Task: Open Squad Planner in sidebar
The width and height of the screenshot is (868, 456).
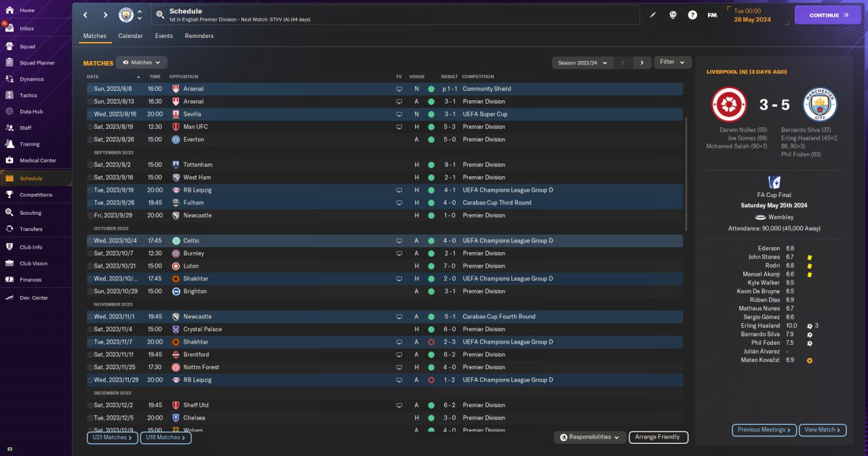Action: tap(37, 63)
